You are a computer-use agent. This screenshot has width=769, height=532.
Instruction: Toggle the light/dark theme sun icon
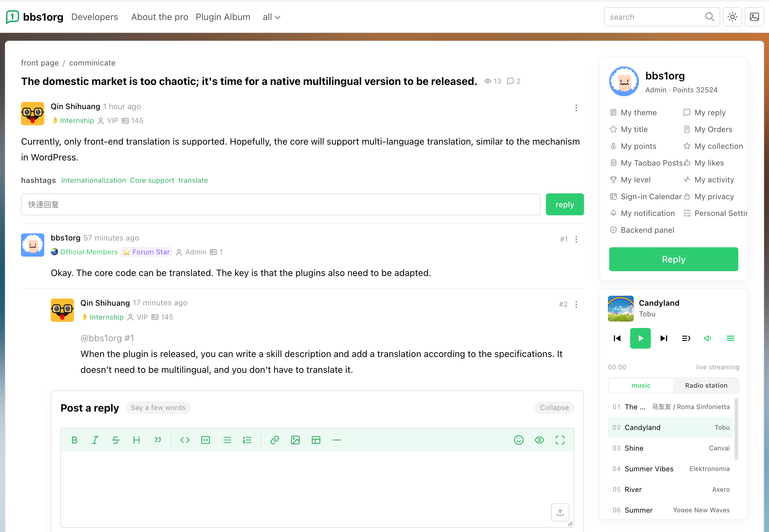click(x=732, y=17)
